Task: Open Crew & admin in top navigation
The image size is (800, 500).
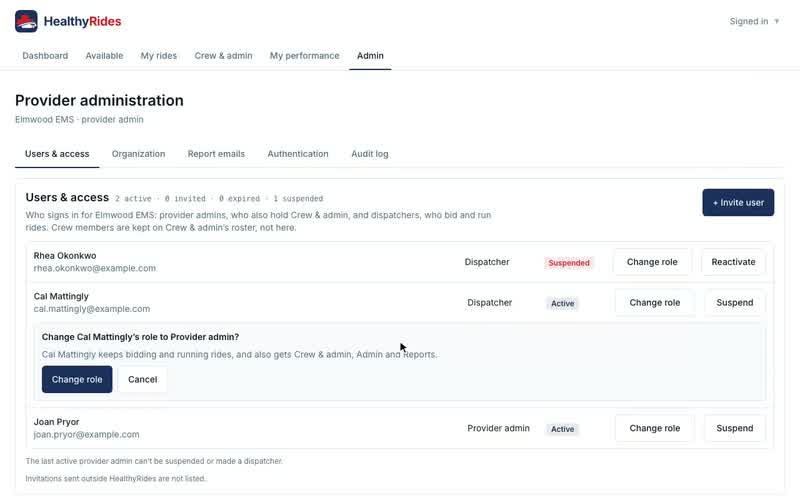Action: (x=223, y=56)
